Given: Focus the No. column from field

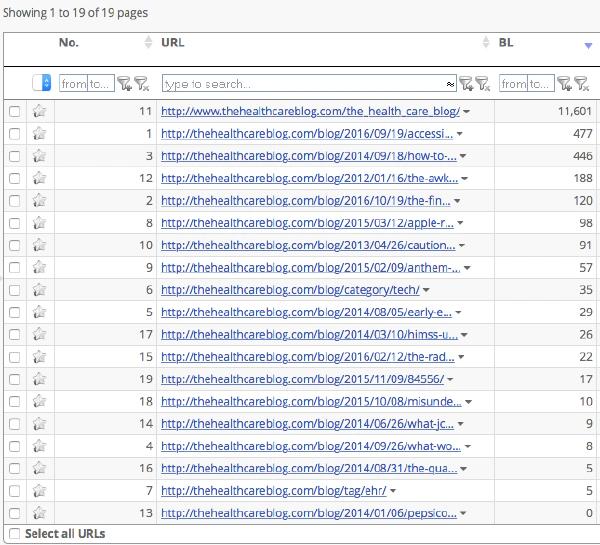Looking at the screenshot, I should click(x=73, y=83).
